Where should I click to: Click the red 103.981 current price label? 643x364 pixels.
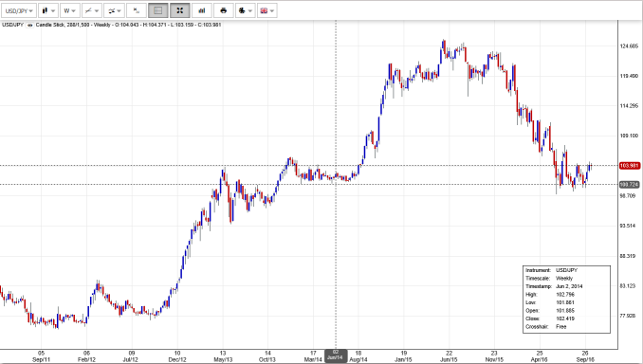click(x=629, y=166)
